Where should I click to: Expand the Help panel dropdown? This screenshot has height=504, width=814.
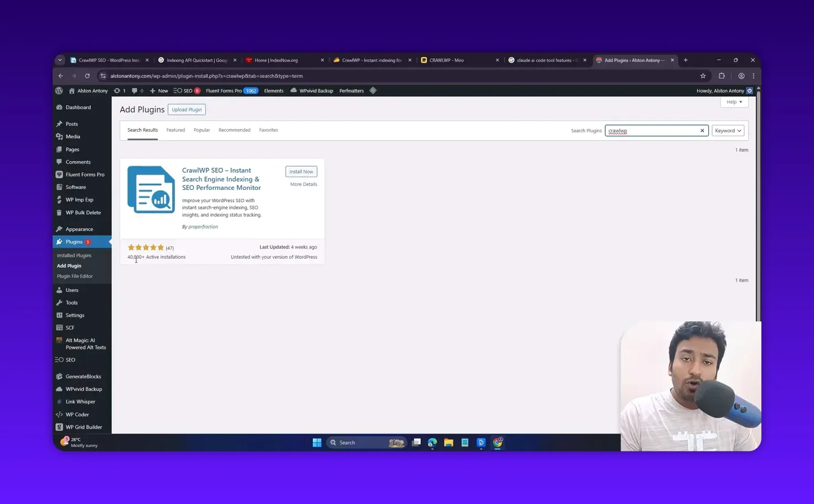[x=734, y=102]
